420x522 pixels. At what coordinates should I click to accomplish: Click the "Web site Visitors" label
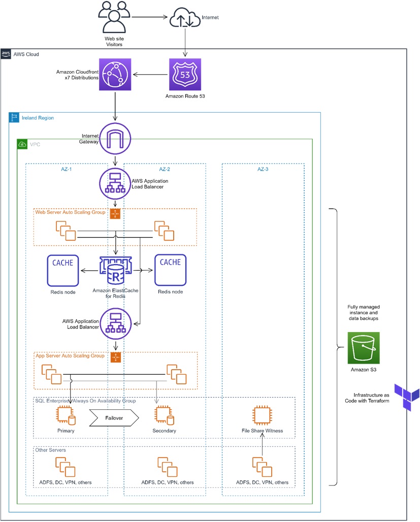pos(114,42)
